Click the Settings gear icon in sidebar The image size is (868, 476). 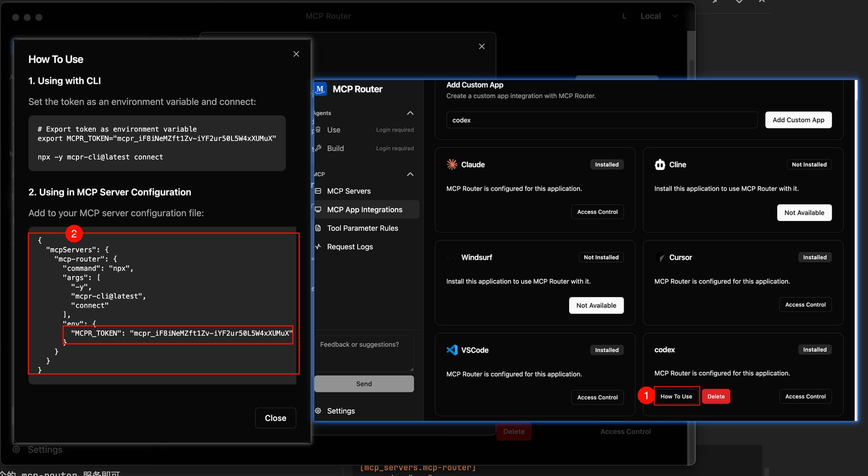318,411
